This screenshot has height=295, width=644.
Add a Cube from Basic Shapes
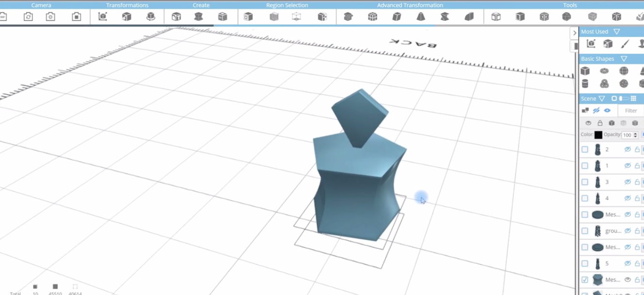pyautogui.click(x=585, y=71)
